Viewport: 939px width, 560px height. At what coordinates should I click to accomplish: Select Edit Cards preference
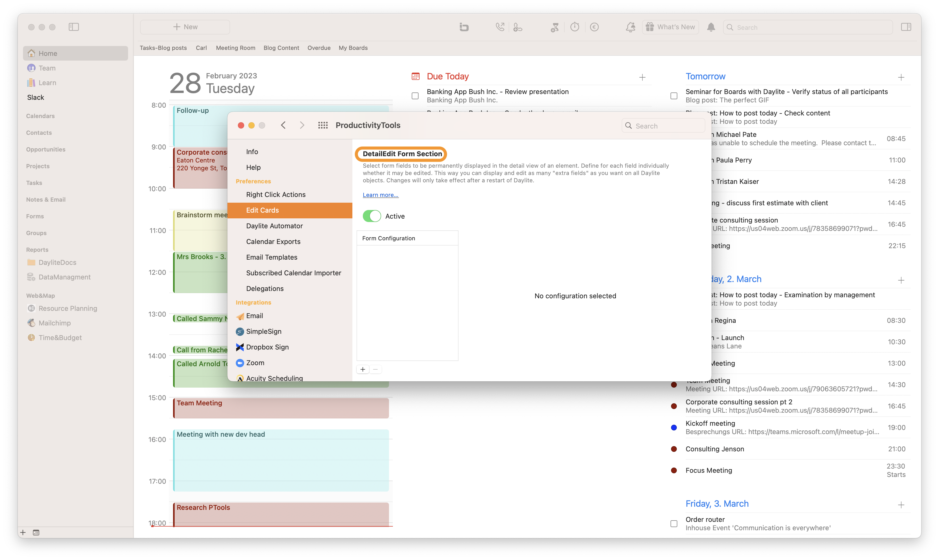(x=290, y=210)
